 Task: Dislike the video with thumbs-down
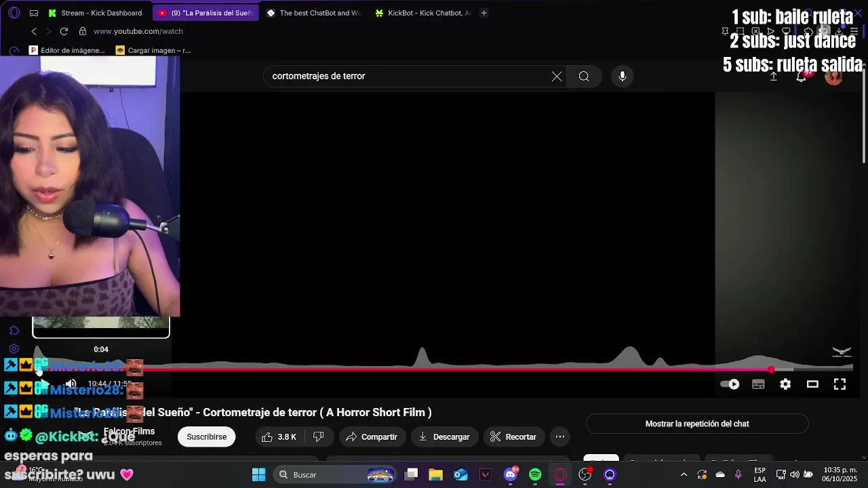click(x=318, y=437)
